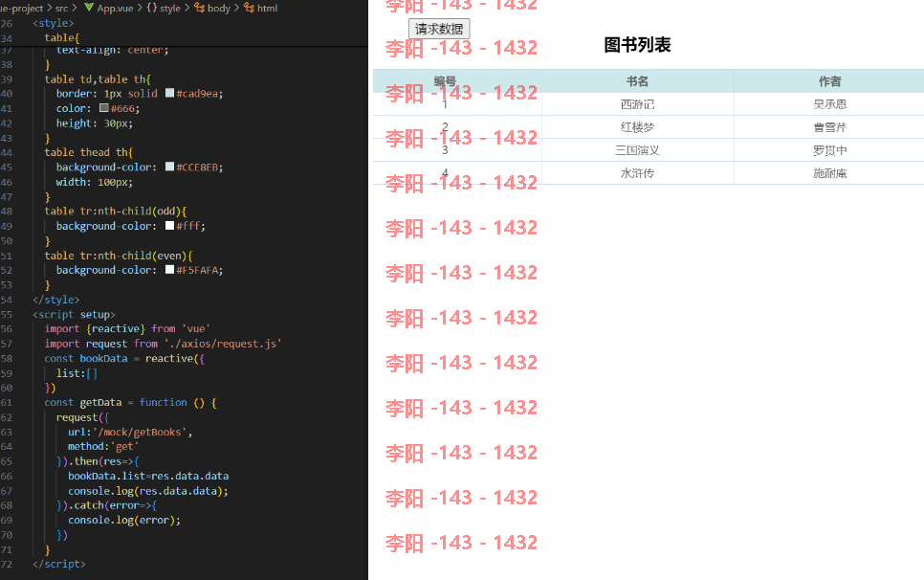Image resolution: width=924 pixels, height=580 pixels.
Task: Expand the chevron after the body breadcrumb
Action: 237,8
